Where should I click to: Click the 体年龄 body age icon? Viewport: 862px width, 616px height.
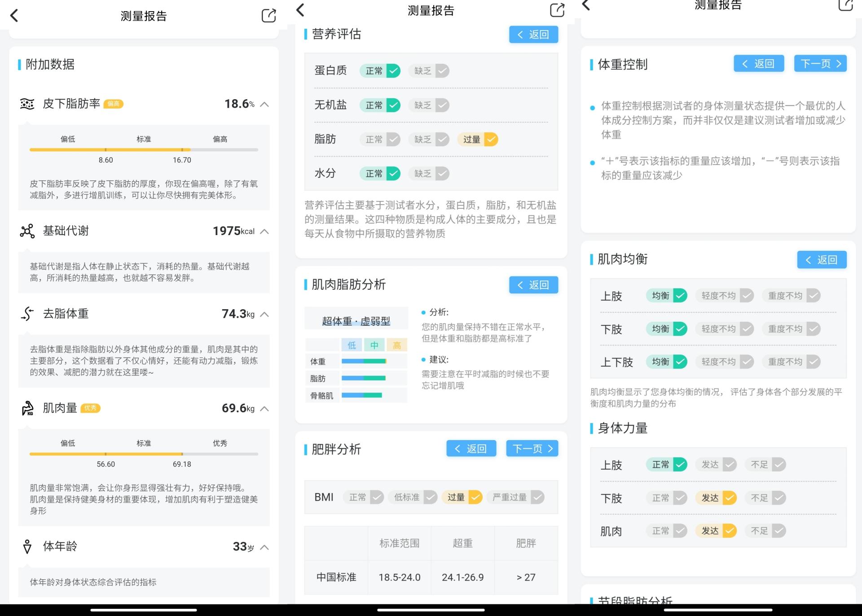tap(27, 546)
